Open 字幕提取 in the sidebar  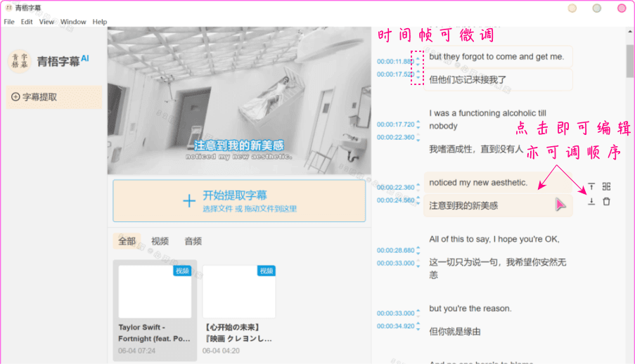(x=54, y=97)
